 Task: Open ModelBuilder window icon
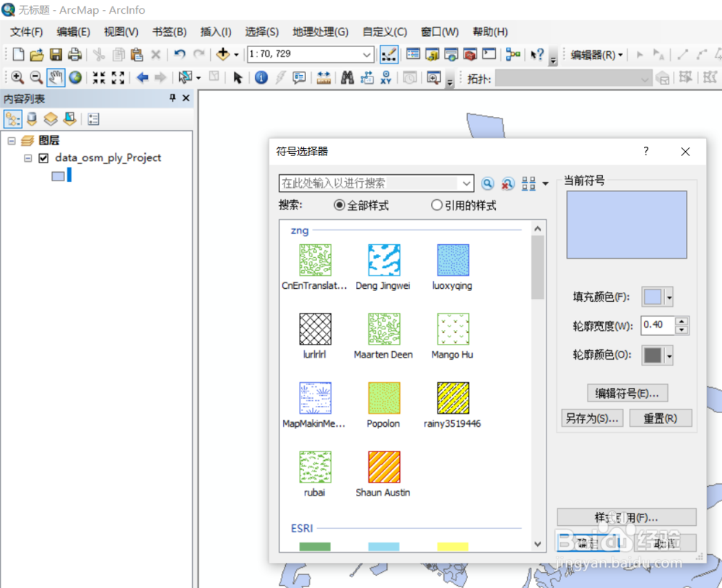point(513,54)
